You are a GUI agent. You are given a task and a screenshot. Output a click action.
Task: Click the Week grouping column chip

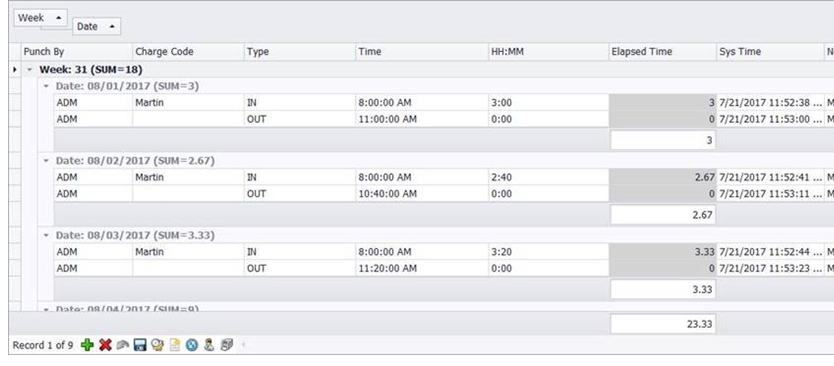tap(40, 18)
